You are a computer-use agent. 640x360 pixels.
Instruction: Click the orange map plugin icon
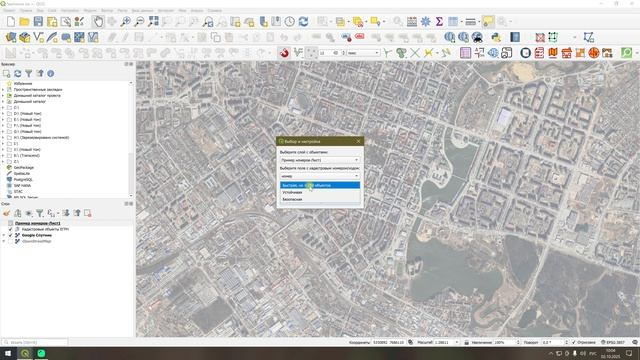[x=553, y=53]
